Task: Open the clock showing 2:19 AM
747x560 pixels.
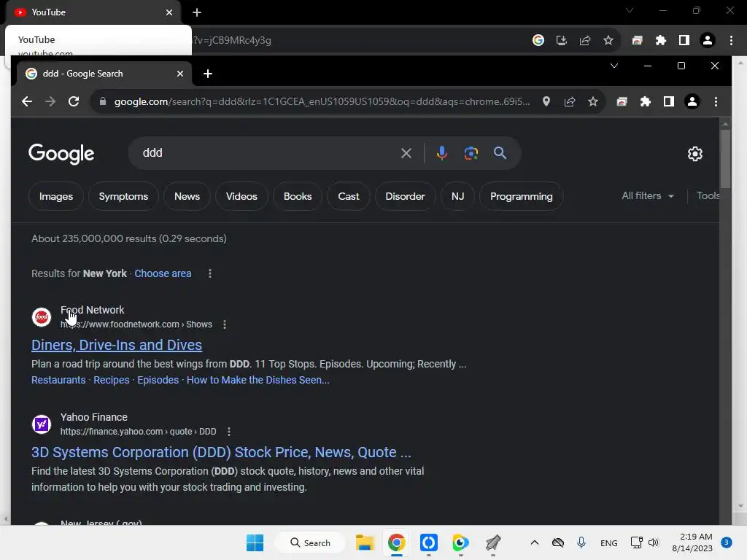Action: pos(692,542)
